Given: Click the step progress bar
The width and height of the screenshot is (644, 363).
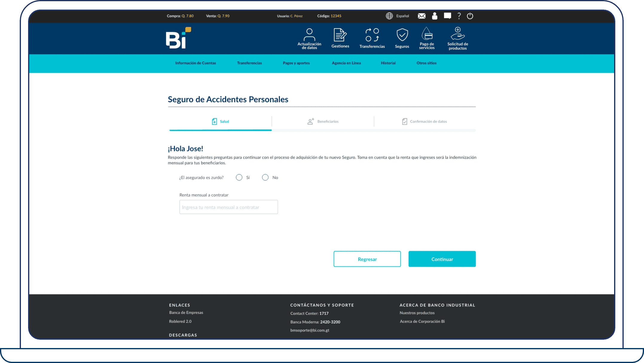Looking at the screenshot, I should pos(322,130).
